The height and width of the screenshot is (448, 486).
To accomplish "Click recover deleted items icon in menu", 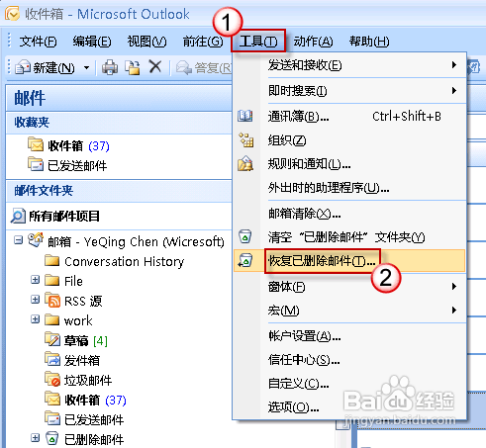I will pyautogui.click(x=245, y=260).
